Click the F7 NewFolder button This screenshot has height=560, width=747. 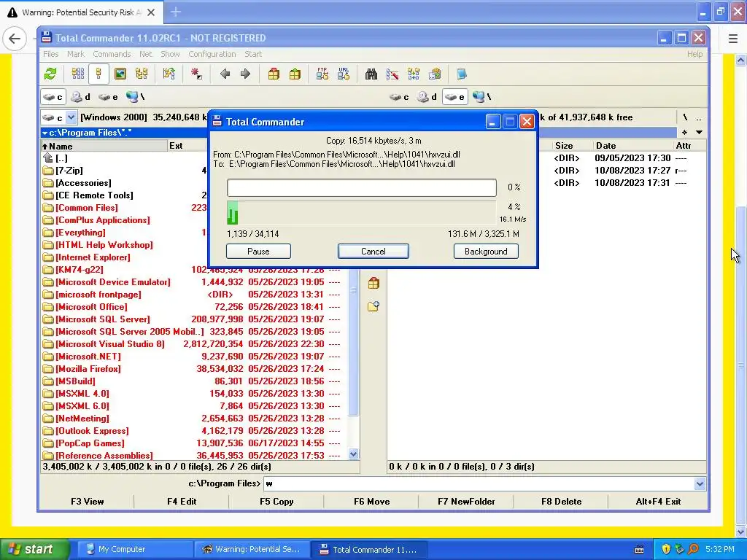tap(466, 502)
